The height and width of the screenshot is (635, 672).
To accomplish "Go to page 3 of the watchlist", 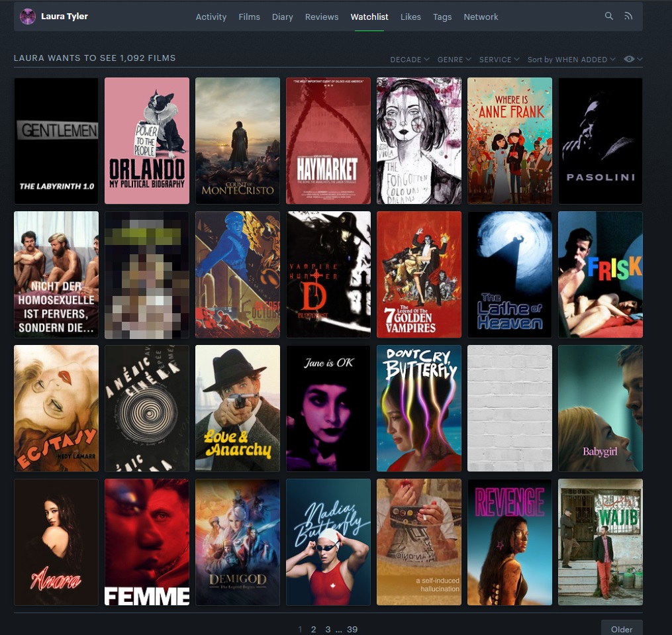I will pyautogui.click(x=328, y=629).
